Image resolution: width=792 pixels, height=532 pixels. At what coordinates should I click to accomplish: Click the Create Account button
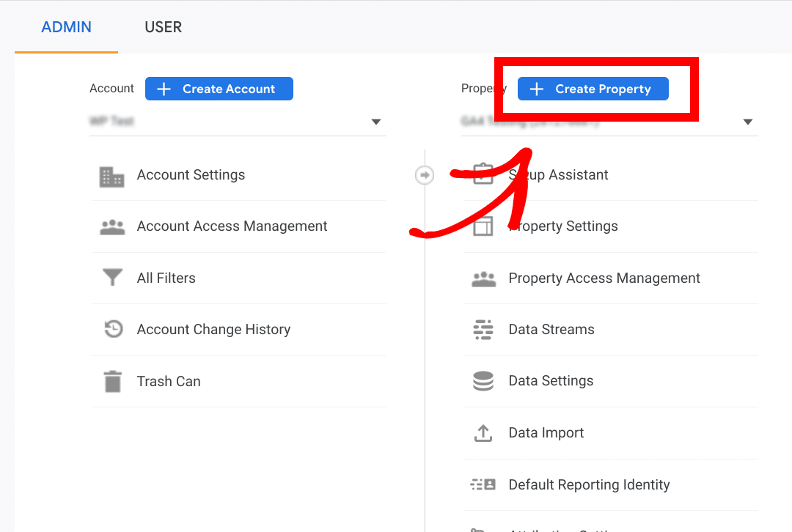[219, 88]
